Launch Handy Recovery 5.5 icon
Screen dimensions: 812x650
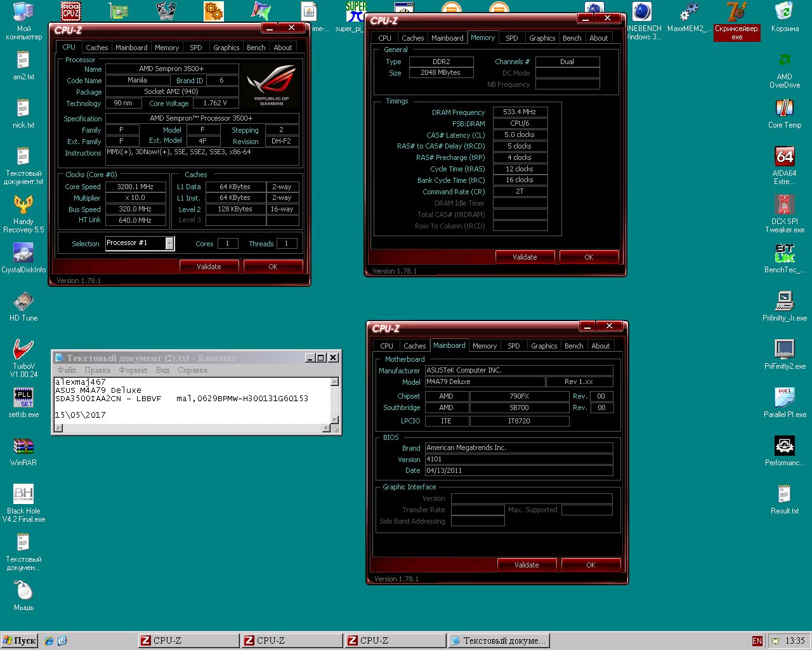(23, 215)
